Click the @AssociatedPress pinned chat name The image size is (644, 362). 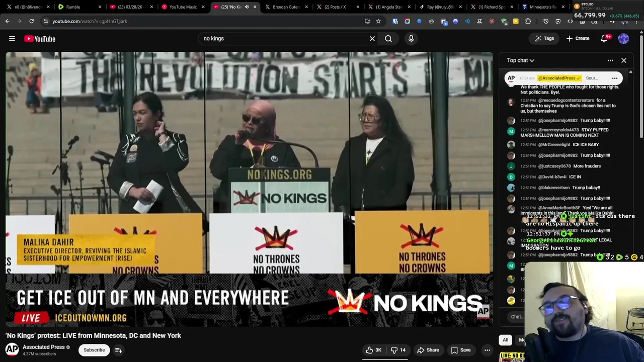[559, 78]
